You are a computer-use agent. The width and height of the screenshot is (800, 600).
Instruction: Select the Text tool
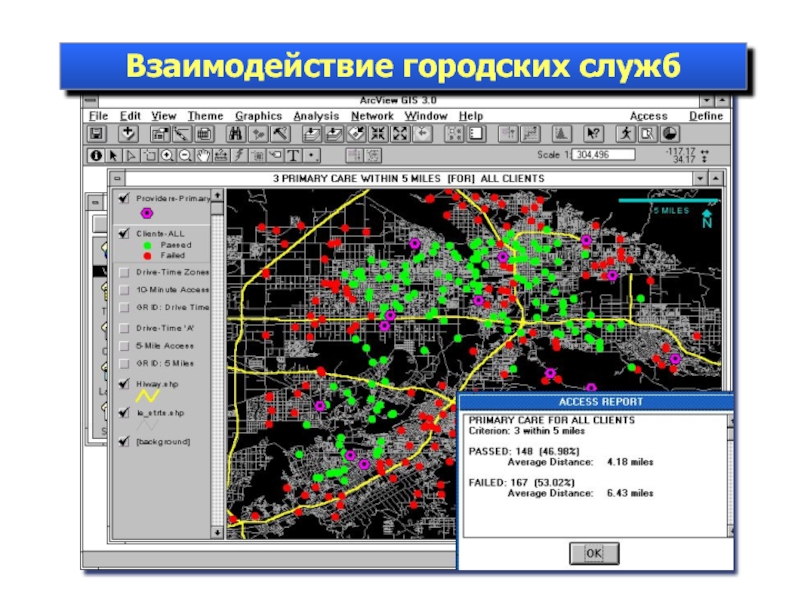292,155
